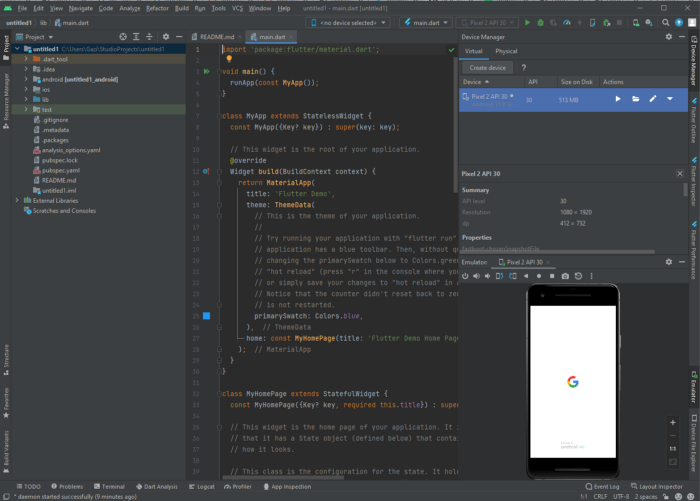Click UTF-8 encoding in status bar

pos(621,497)
